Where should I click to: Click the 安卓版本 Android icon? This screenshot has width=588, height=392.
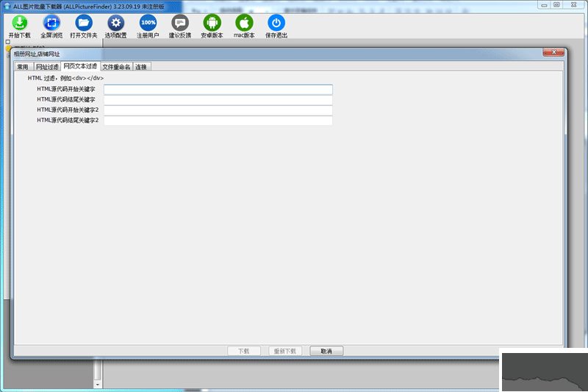212,23
